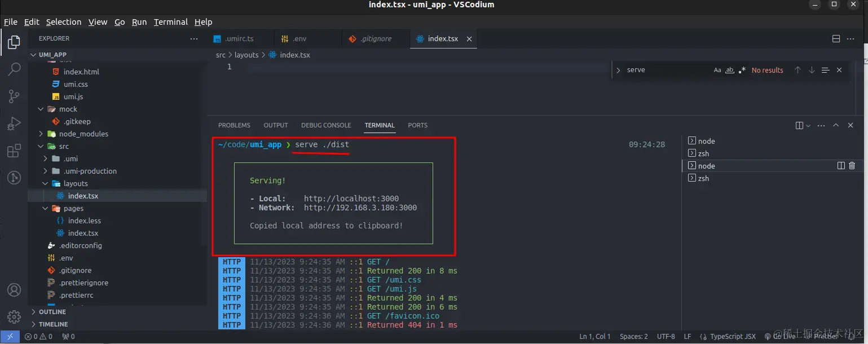Maximize the terminal panel size
The image size is (868, 344).
click(836, 125)
